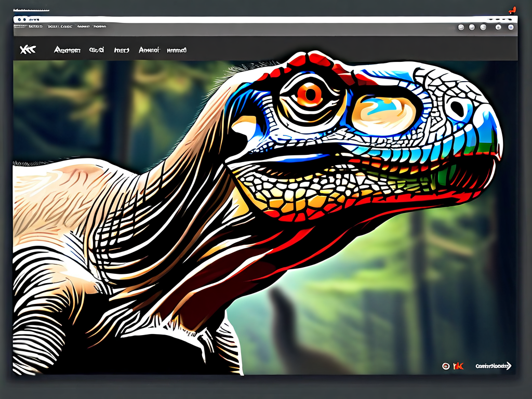Select the third navigation menu item
The height and width of the screenshot is (399, 532).
pyautogui.click(x=122, y=50)
